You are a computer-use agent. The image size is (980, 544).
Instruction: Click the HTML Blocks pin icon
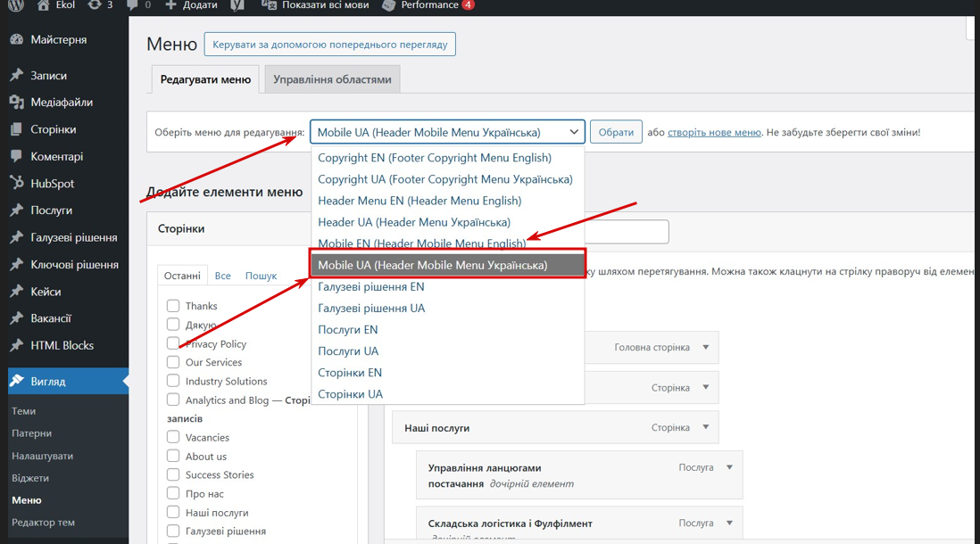click(17, 345)
